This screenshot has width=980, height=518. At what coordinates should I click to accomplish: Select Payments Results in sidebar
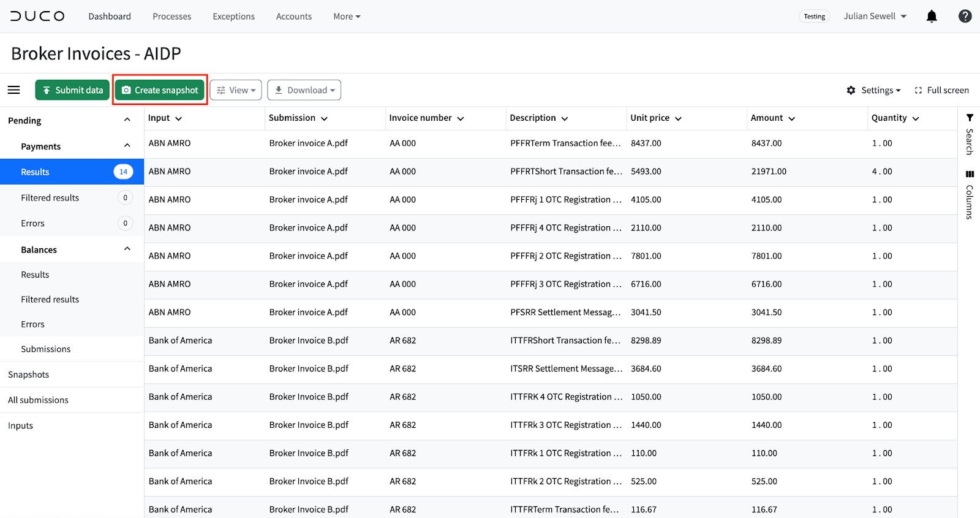tap(72, 172)
